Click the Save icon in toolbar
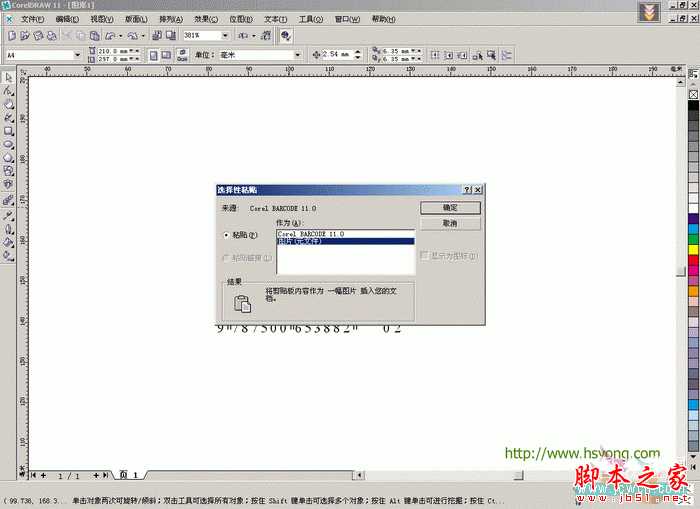This screenshot has height=509, width=700. click(x=38, y=35)
